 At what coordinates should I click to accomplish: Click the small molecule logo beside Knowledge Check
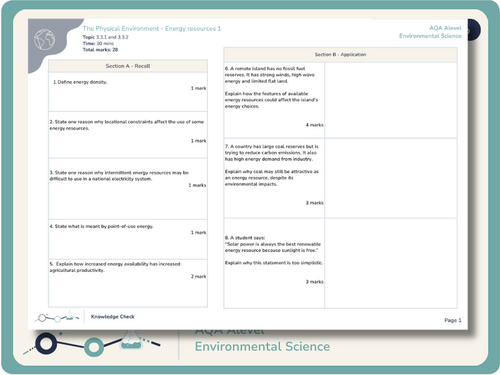[57, 317]
